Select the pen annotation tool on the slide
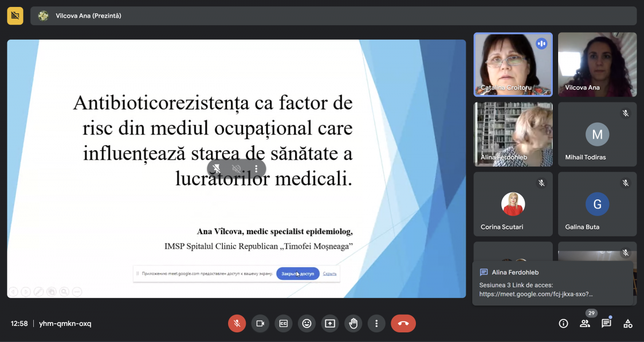 tap(38, 291)
